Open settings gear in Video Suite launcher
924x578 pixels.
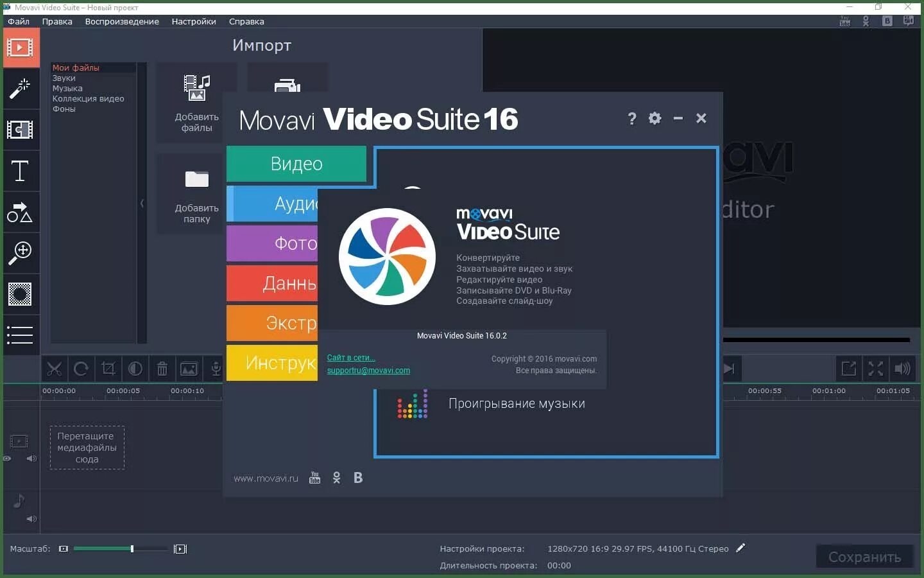tap(655, 118)
